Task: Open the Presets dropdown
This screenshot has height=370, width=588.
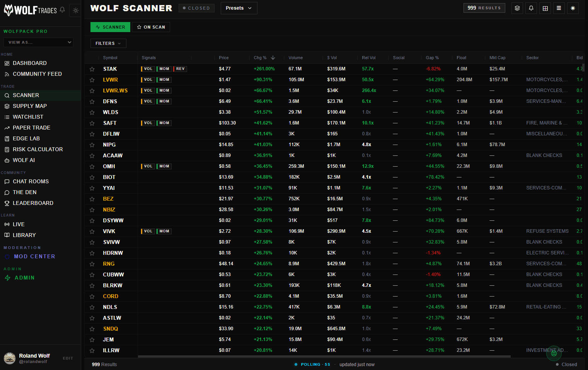Action: pyautogui.click(x=239, y=8)
